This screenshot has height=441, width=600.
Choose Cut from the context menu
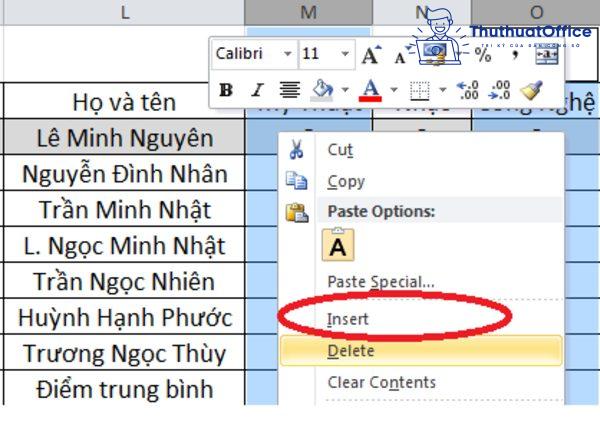click(x=421, y=150)
